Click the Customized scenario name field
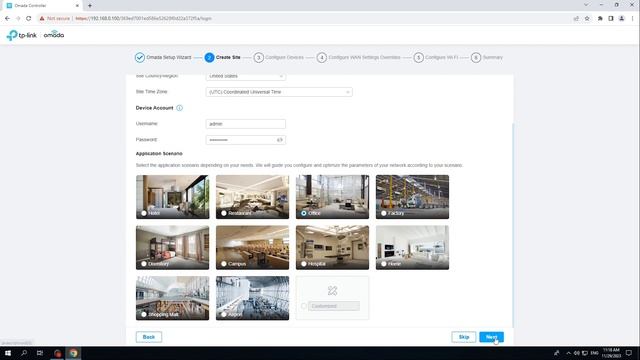This screenshot has height=360, width=640. tap(334, 306)
